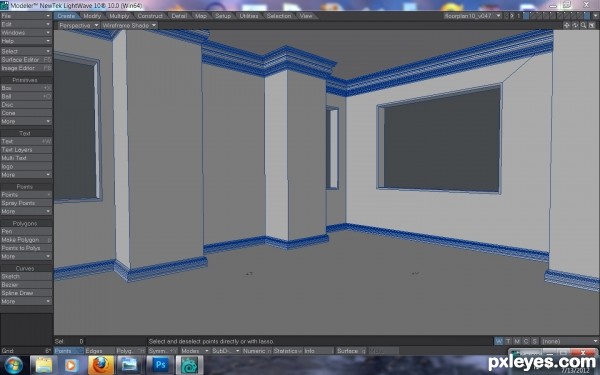600x375 pixels.
Task: Switch to Photoshop in the taskbar
Action: tap(160, 365)
